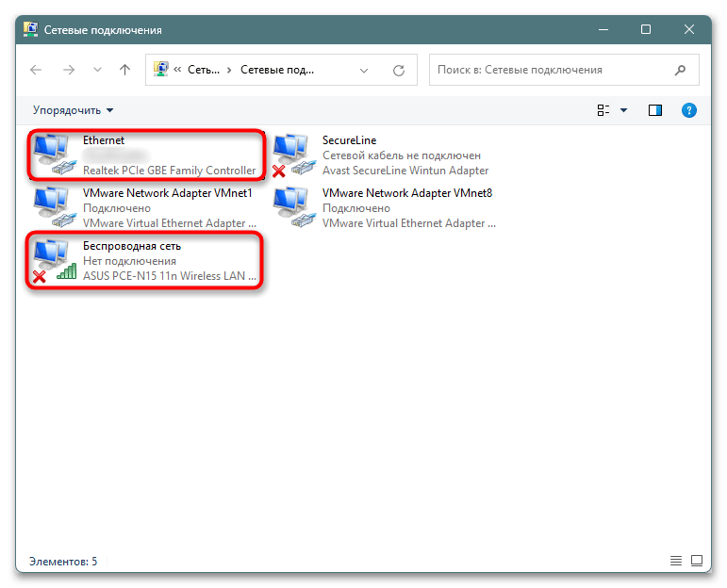Click «VMware Network Adapter VMnet1» name
The image size is (727, 588).
(x=168, y=193)
